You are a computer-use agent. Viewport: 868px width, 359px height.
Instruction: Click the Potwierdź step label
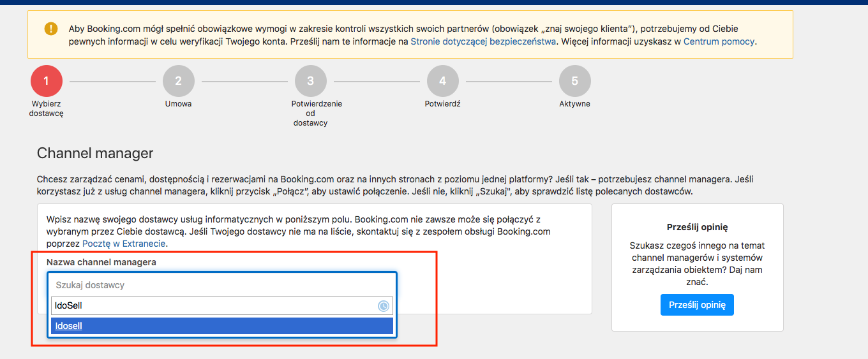(443, 104)
